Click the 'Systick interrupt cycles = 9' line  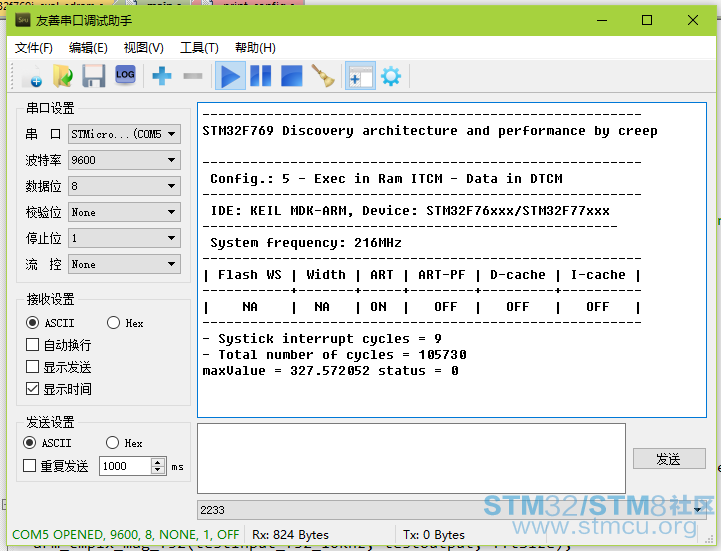[322, 339]
